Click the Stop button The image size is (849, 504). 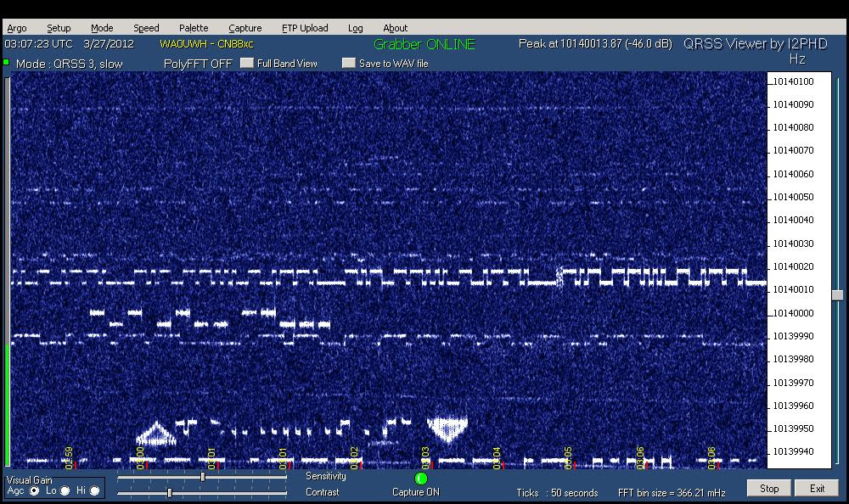[769, 488]
